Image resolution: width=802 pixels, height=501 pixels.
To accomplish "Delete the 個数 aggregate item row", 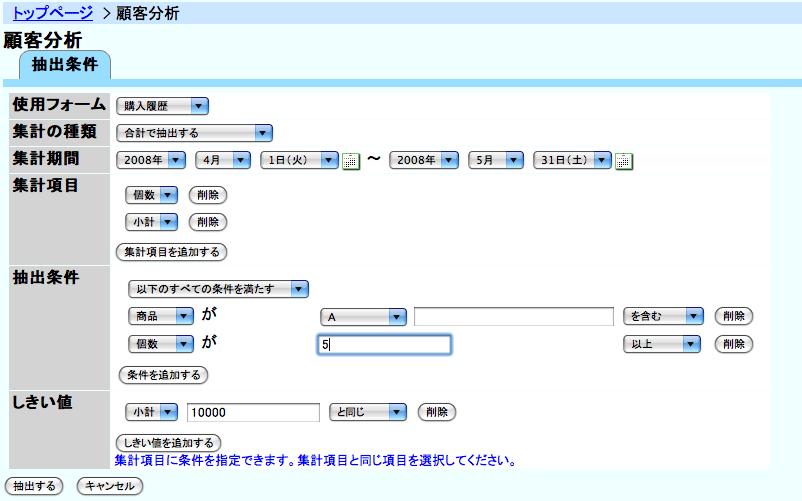I will coord(208,195).
